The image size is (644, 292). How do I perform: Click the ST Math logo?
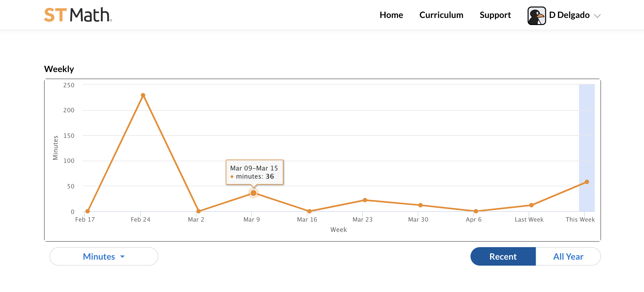tap(78, 15)
